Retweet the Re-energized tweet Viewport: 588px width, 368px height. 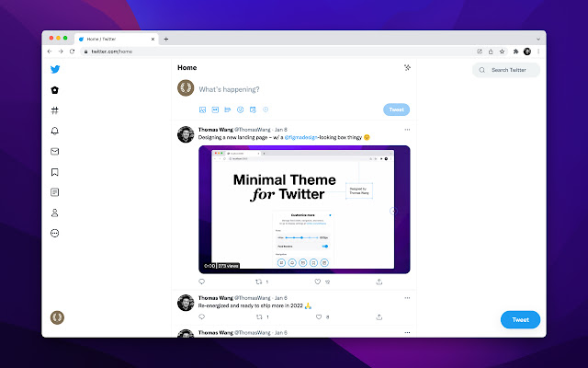point(259,316)
